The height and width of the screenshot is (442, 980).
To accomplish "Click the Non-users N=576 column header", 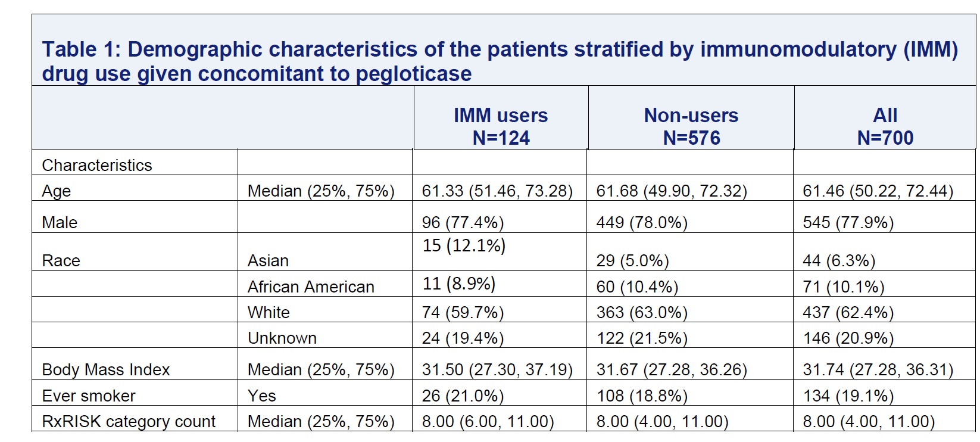I will point(691,126).
